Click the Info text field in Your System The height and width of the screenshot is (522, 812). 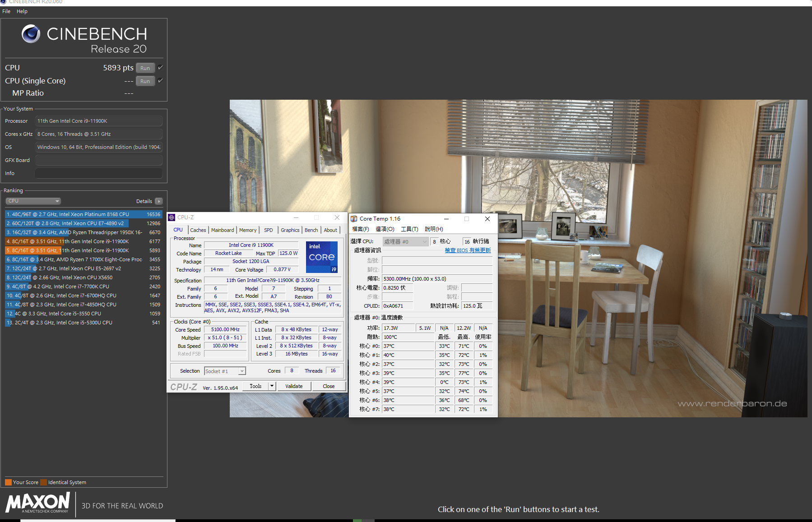(99, 173)
